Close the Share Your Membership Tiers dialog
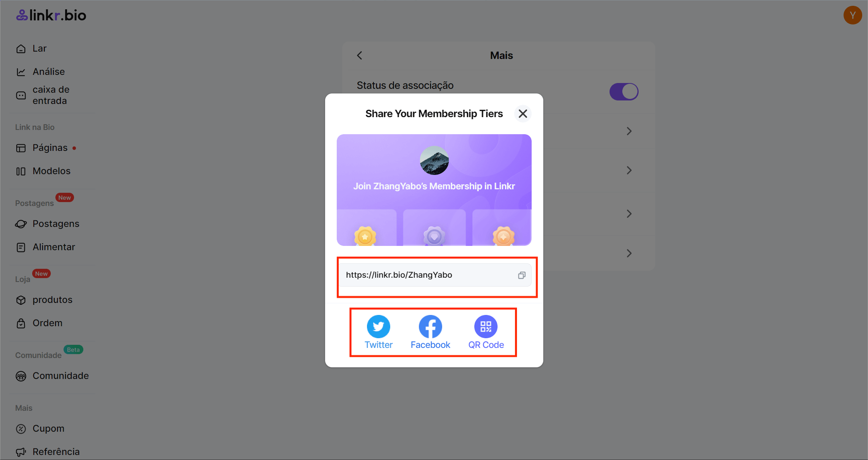This screenshot has width=868, height=460. 522,113
